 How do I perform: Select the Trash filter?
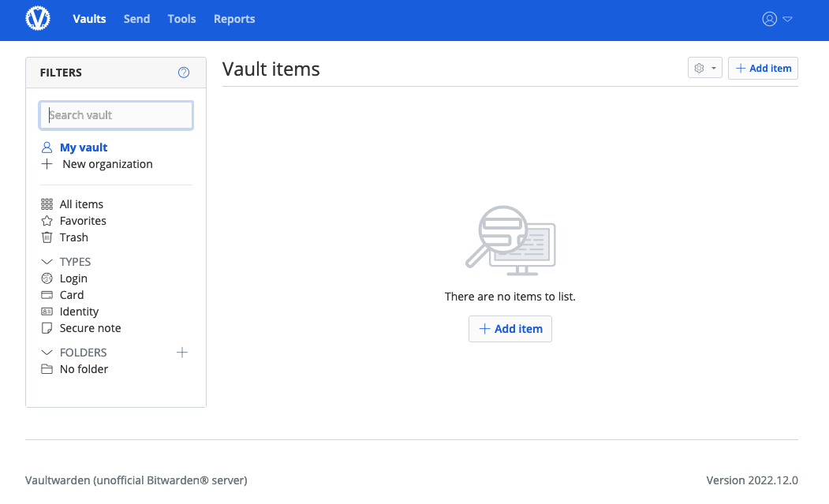point(73,237)
